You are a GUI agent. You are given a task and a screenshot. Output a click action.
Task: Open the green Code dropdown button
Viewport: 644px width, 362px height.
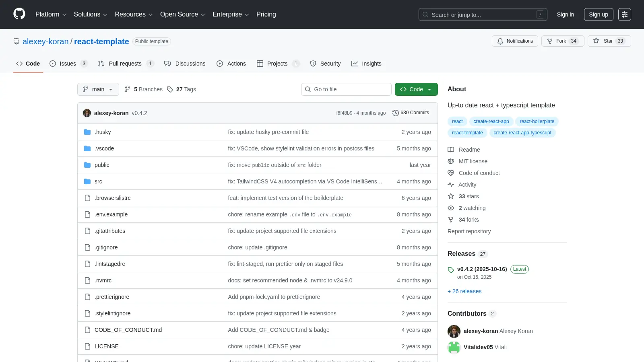click(416, 89)
